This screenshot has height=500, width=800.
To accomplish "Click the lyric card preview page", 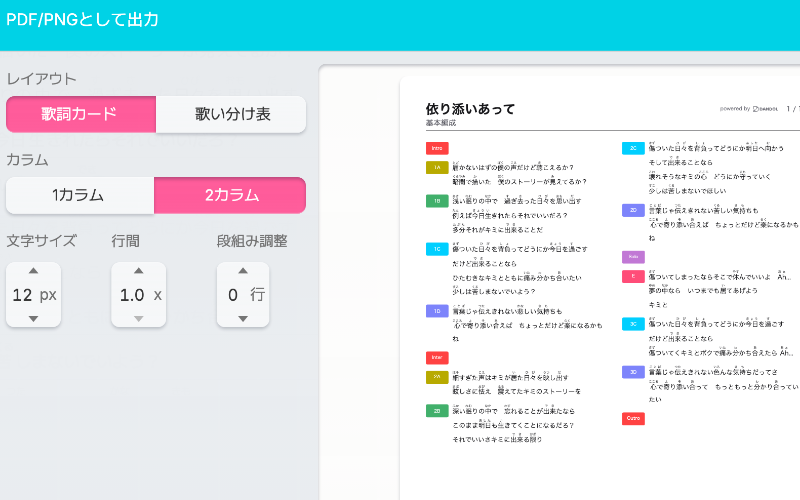I will (x=600, y=288).
